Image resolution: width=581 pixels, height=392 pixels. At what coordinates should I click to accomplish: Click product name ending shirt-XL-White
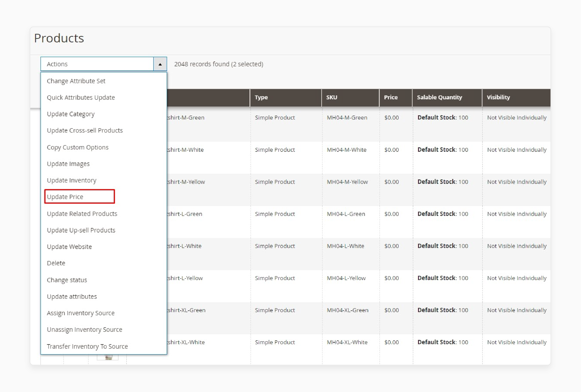pos(186,342)
